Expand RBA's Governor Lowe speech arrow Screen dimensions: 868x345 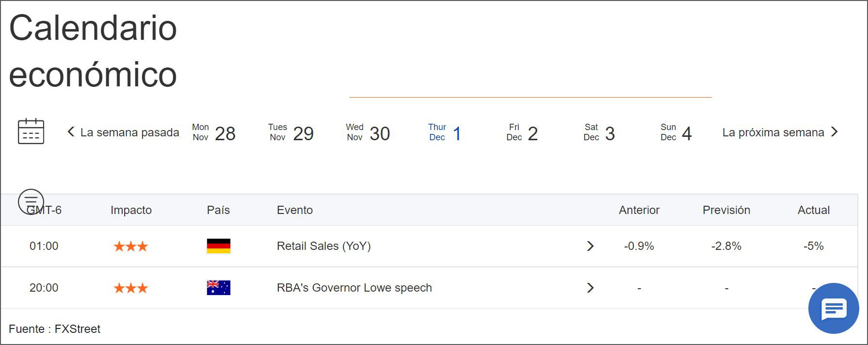590,288
